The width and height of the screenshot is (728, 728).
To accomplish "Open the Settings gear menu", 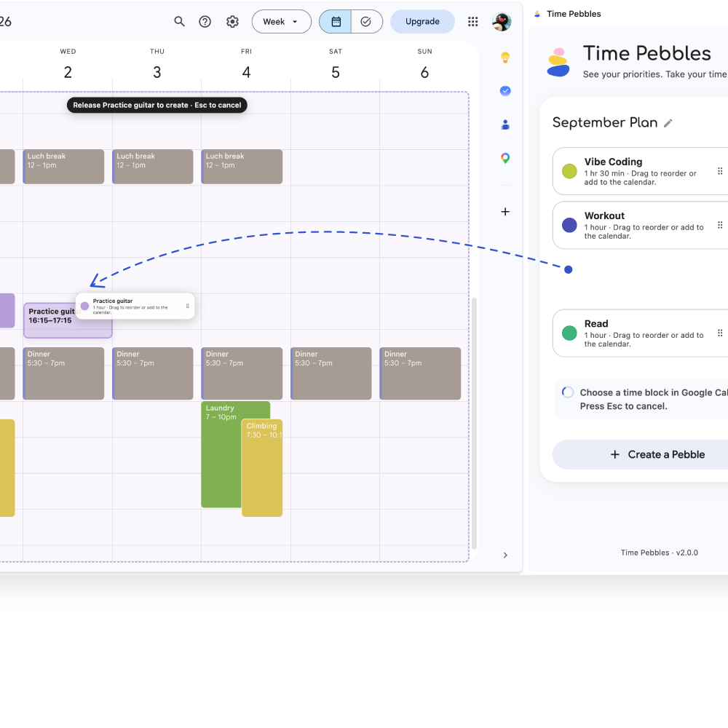I will (x=232, y=21).
